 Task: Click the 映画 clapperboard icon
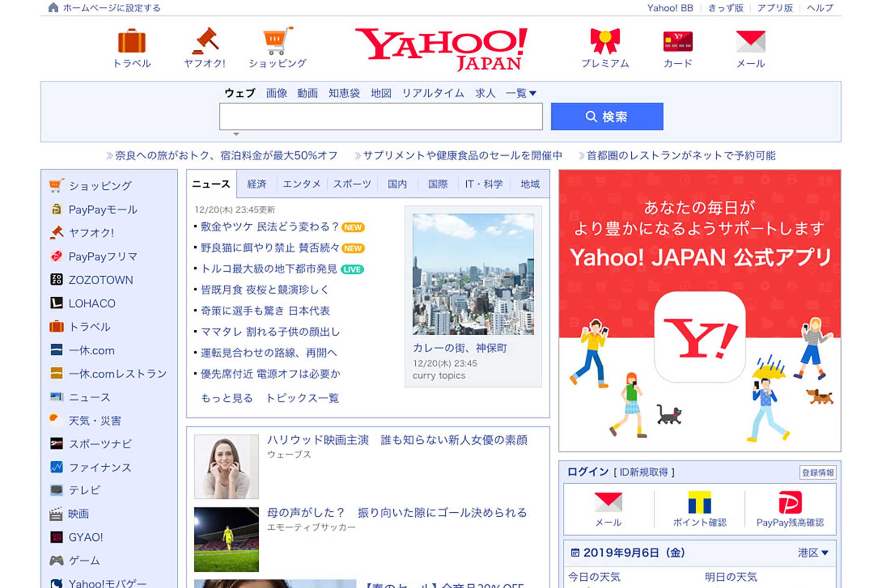56,514
